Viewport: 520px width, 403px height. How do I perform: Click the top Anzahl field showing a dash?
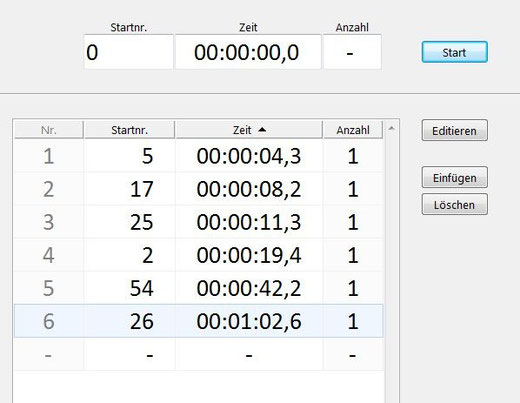tap(352, 52)
